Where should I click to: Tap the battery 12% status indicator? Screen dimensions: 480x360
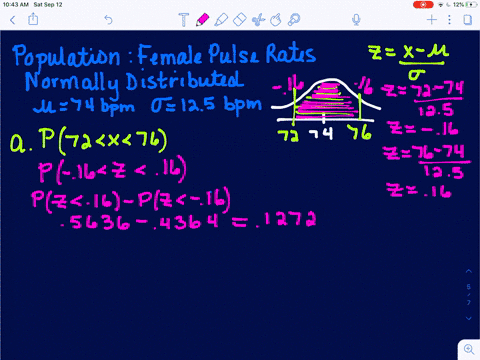coord(464,5)
